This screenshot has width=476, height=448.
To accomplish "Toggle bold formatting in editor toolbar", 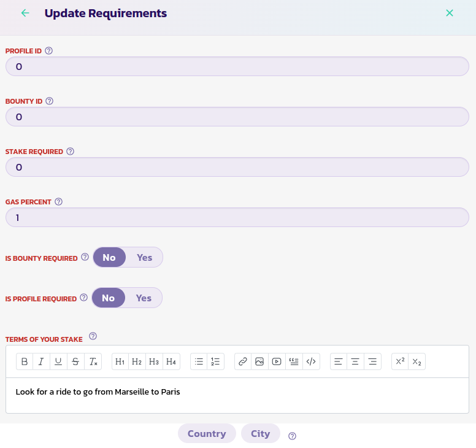I will click(25, 362).
